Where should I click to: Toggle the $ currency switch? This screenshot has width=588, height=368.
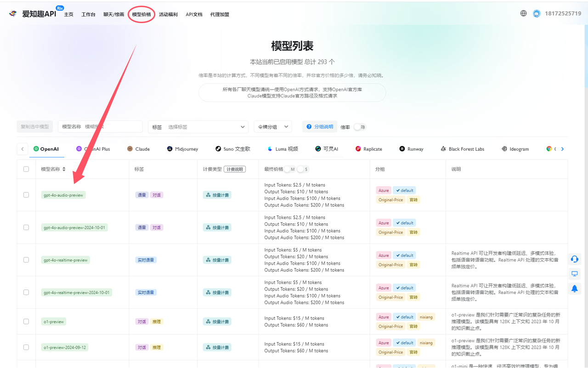point(303,170)
